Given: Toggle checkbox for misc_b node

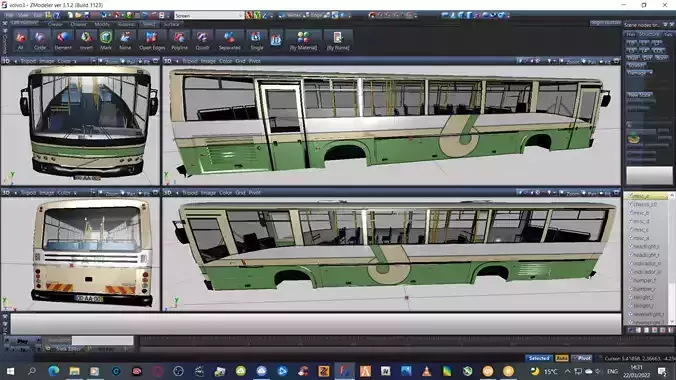Looking at the screenshot, I should pos(630,213).
